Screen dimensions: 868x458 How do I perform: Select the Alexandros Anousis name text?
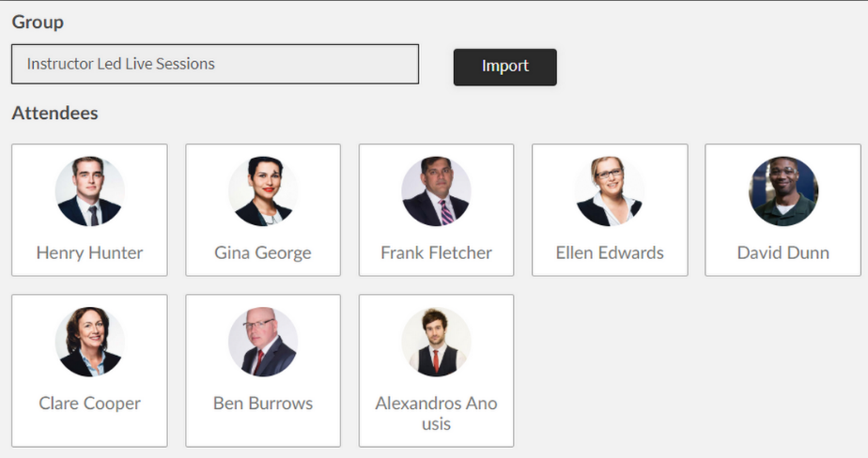point(436,413)
